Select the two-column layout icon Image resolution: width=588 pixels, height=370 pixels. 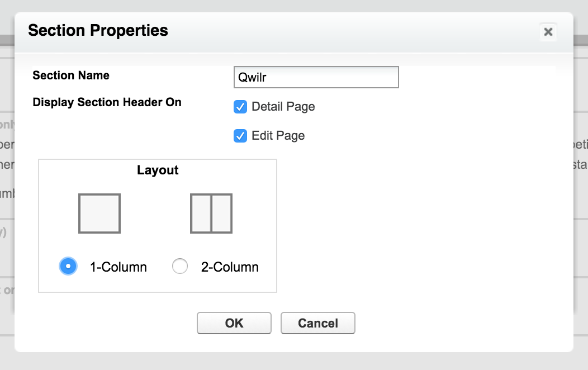(211, 214)
